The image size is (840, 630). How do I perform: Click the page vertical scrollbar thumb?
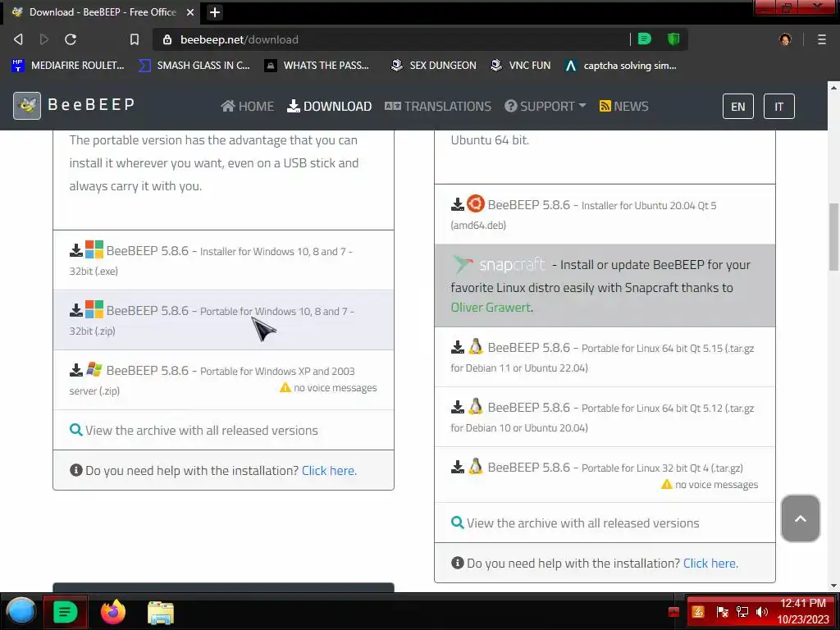point(833,237)
